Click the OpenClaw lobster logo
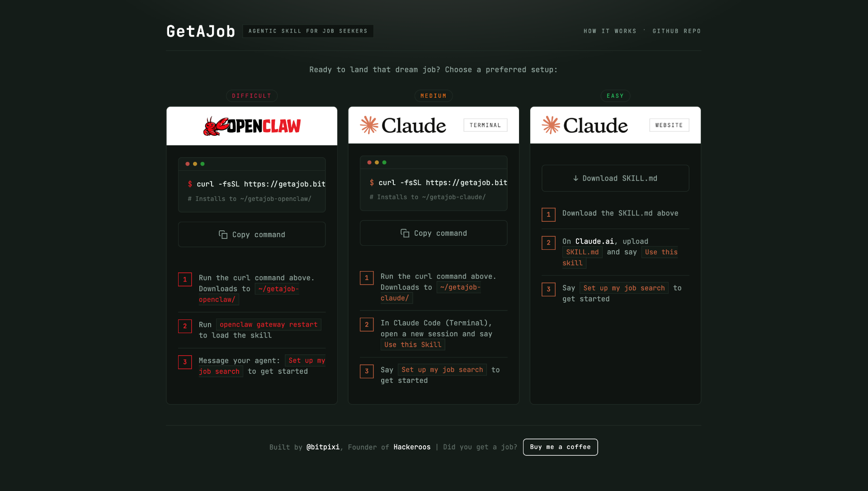Screen dimensions: 868x491 pos(252,126)
